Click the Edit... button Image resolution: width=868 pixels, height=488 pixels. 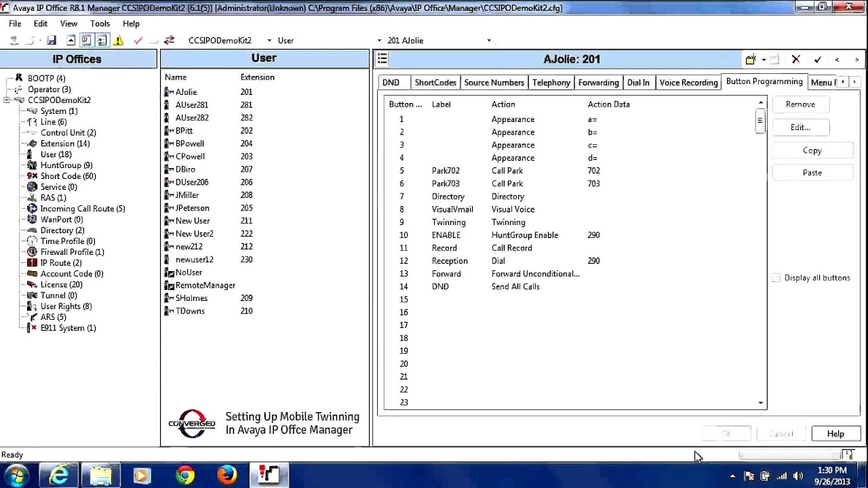[x=800, y=127]
